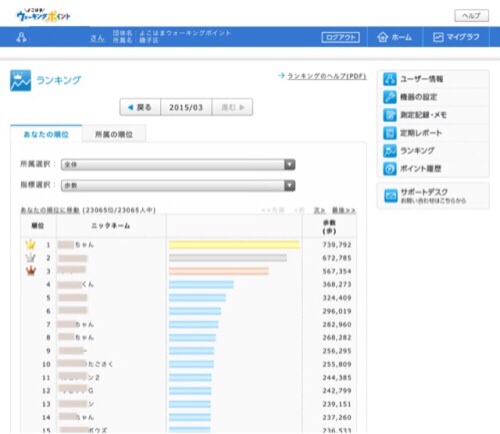Open ポイント履歴 in the sidebar menu
This screenshot has height=434, width=500.
point(433,169)
